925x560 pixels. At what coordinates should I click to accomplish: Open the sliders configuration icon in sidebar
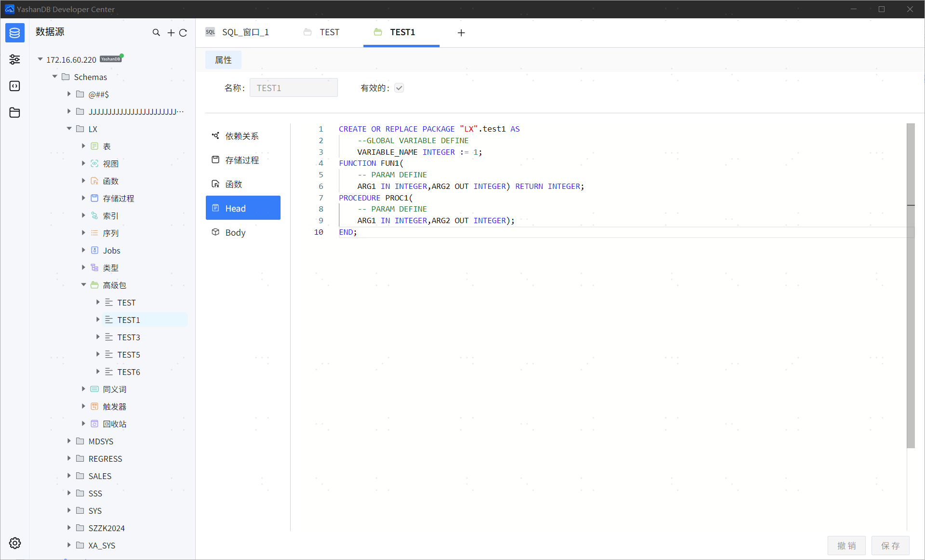(14, 59)
